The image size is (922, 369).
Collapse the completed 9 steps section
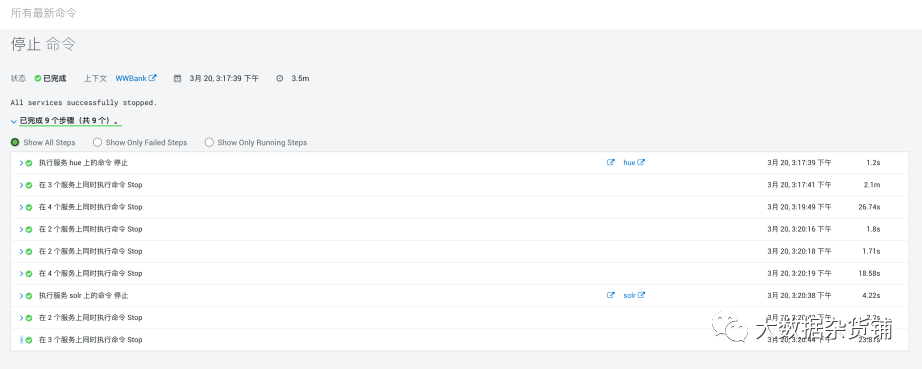pos(14,122)
